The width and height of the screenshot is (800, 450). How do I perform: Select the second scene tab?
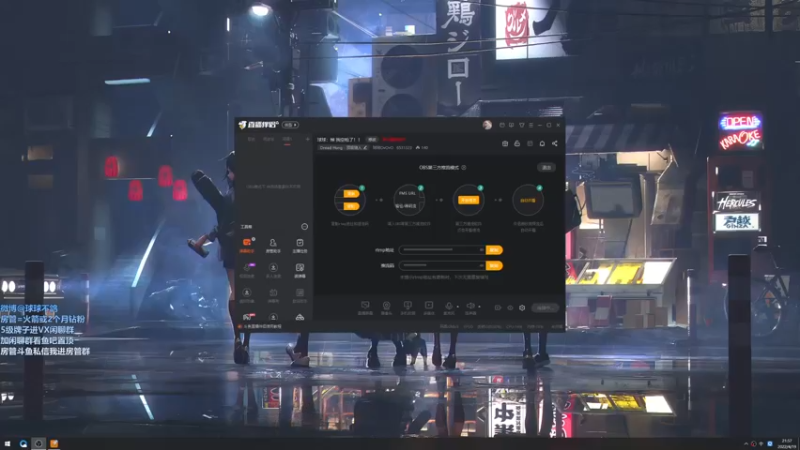(268, 139)
